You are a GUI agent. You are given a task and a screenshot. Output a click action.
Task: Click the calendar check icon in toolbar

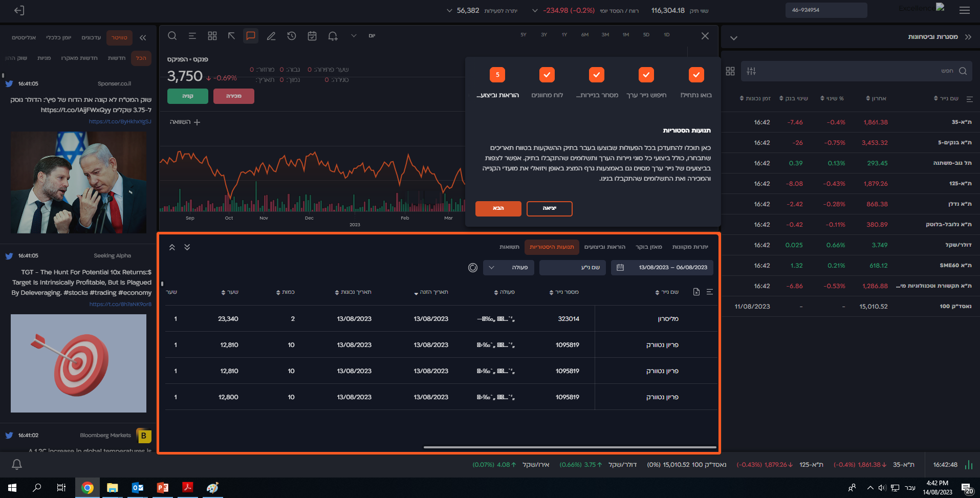pyautogui.click(x=312, y=36)
